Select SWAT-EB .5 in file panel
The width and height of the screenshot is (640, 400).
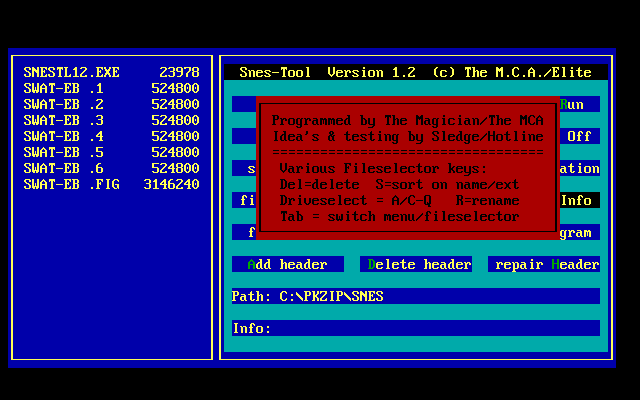pyautogui.click(x=111, y=152)
